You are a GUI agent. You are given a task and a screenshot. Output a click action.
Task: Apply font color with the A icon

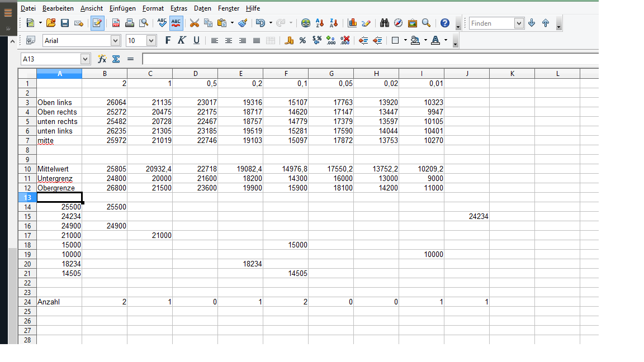tap(435, 40)
